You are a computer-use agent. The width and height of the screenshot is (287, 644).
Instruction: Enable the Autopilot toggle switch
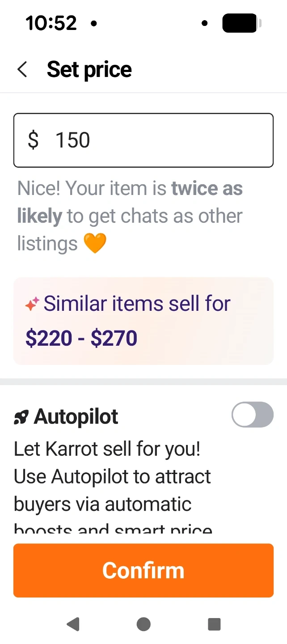click(252, 415)
